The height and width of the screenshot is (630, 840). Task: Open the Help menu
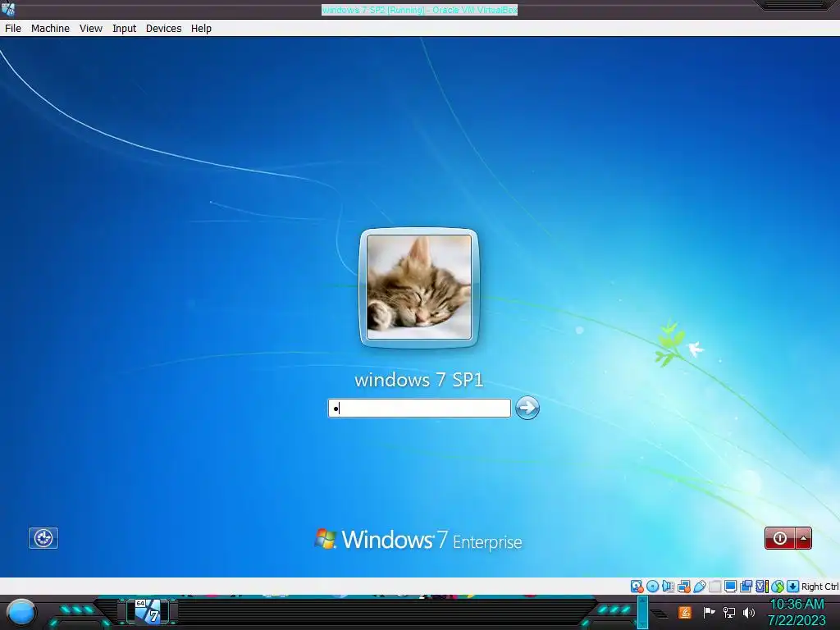[202, 29]
